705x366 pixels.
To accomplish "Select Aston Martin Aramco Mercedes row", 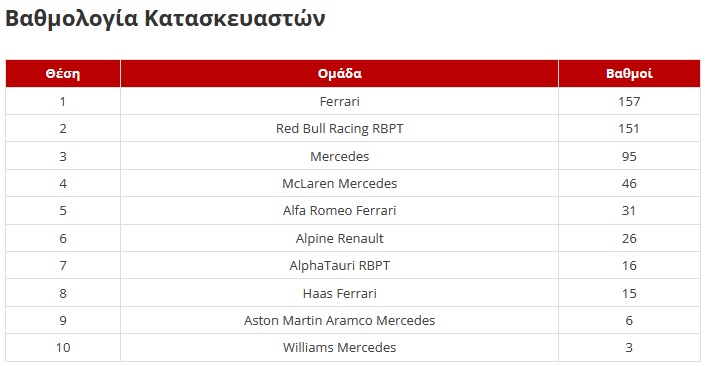I will click(353, 321).
